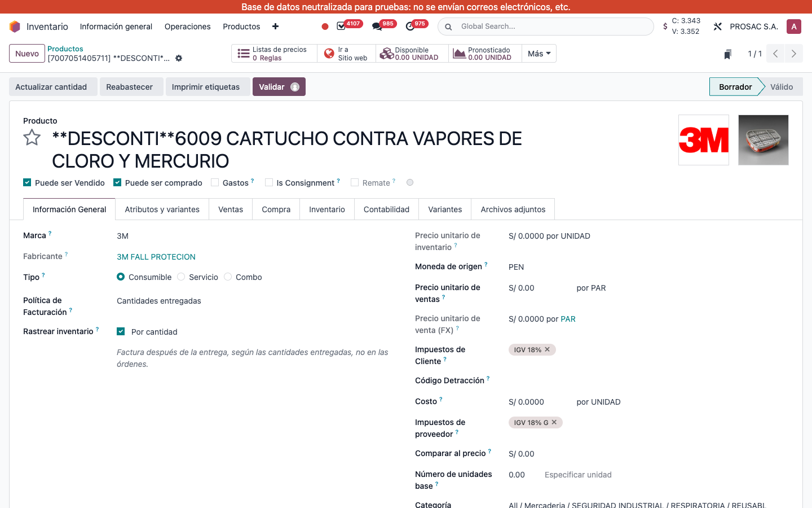Set status to Borrador
The width and height of the screenshot is (812, 508).
(x=735, y=87)
